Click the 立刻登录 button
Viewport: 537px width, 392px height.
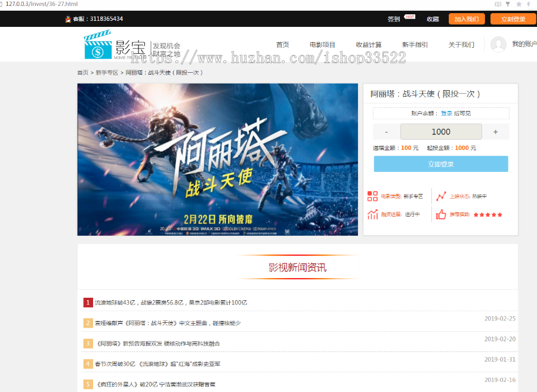[513, 19]
